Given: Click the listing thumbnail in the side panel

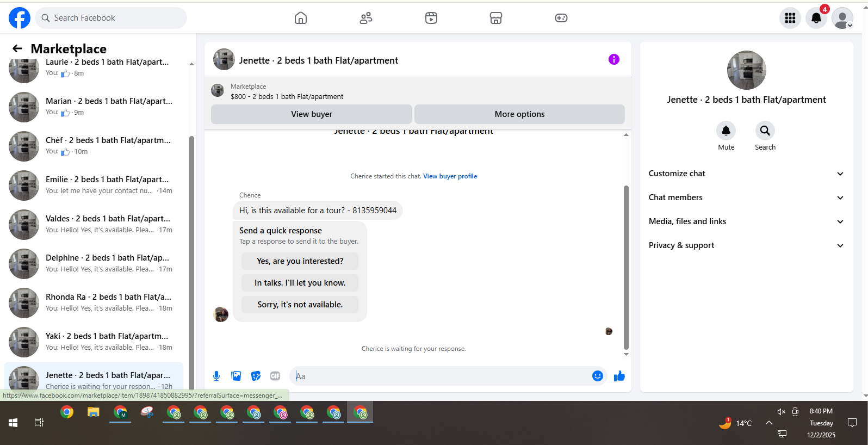Looking at the screenshot, I should click(747, 70).
